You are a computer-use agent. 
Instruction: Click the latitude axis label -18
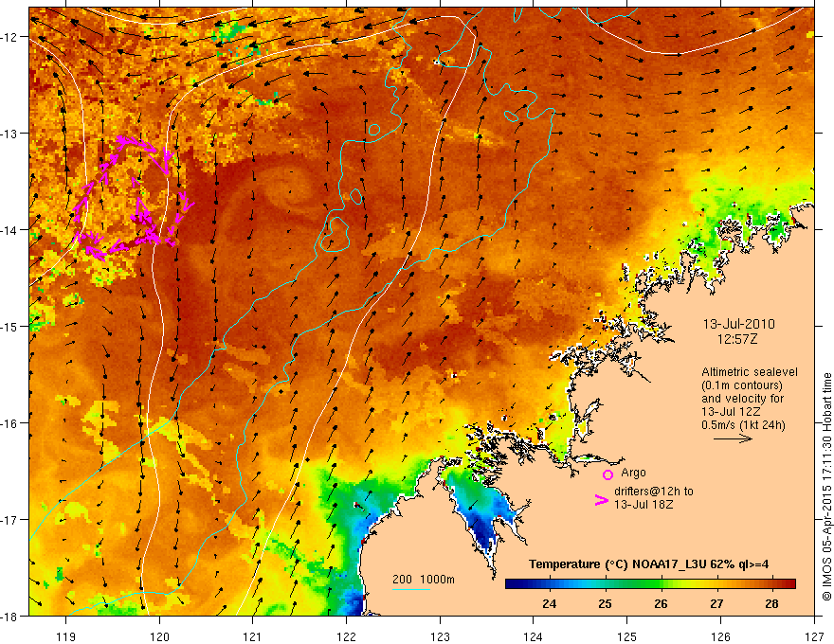coord(9,617)
